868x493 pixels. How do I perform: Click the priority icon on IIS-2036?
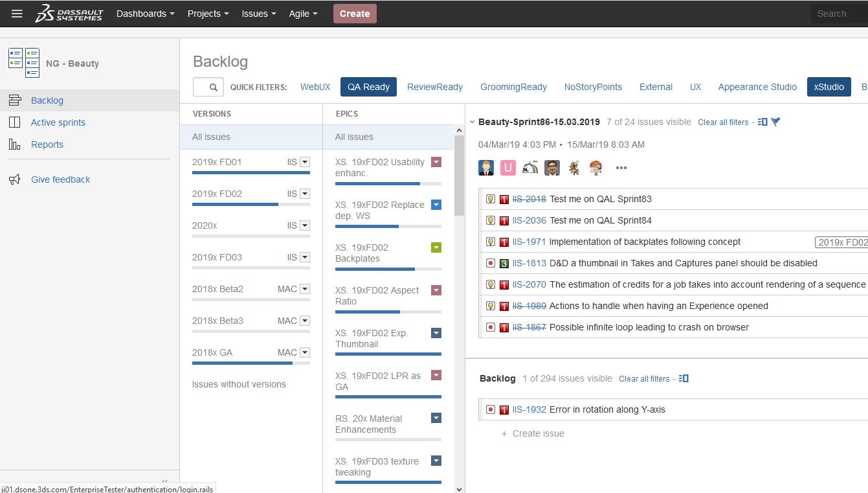click(504, 220)
